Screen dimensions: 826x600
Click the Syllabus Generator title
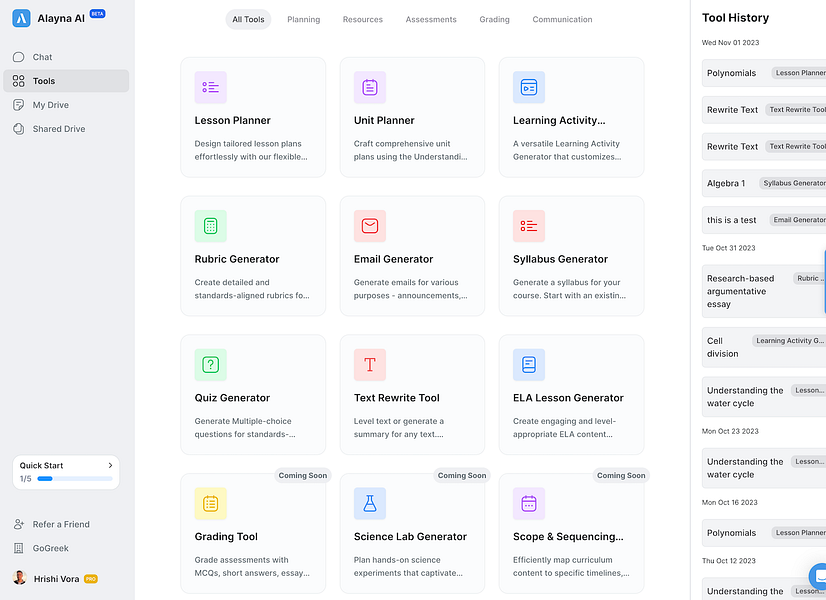(x=560, y=259)
